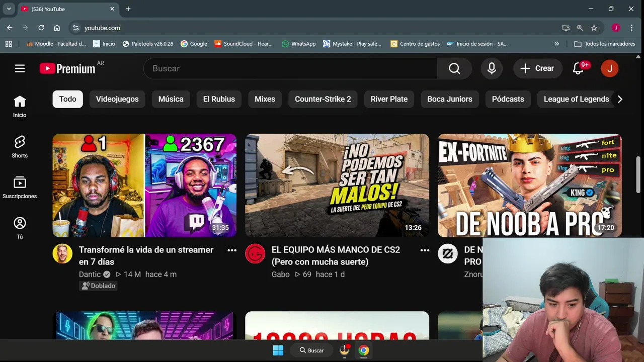
Task: Select the Mixes filter chip
Action: tap(265, 99)
